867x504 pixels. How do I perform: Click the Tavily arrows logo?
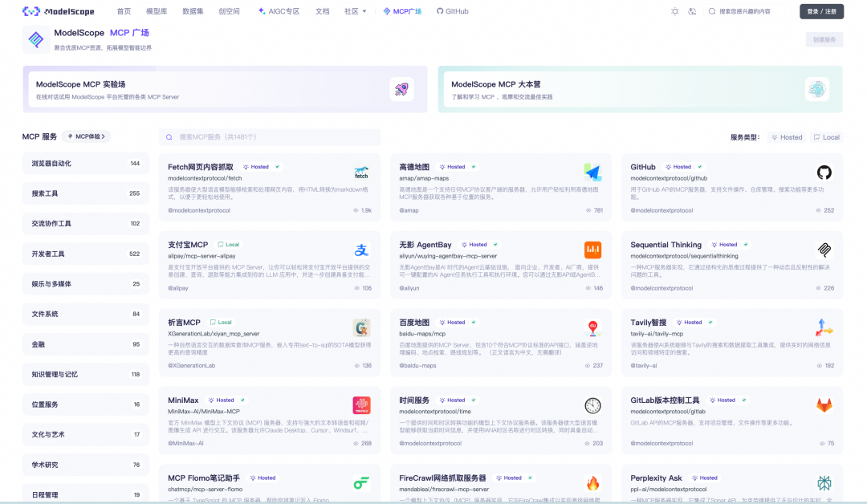[824, 327]
